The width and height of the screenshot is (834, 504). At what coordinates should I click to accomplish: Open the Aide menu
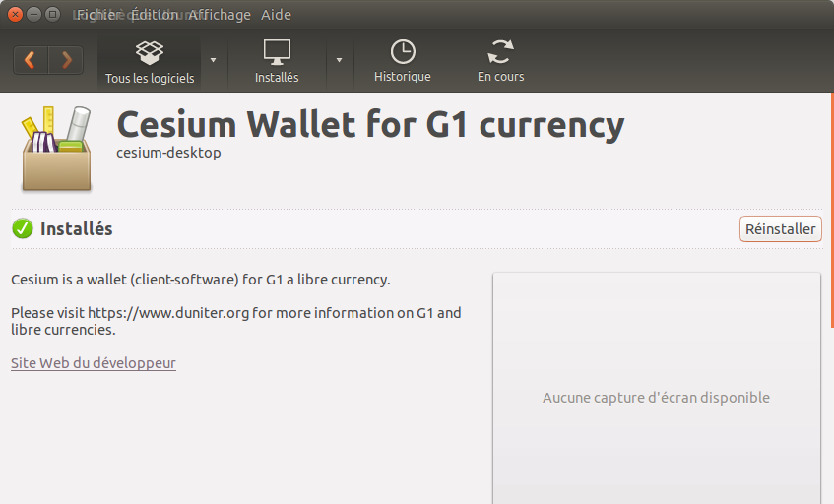tap(276, 15)
